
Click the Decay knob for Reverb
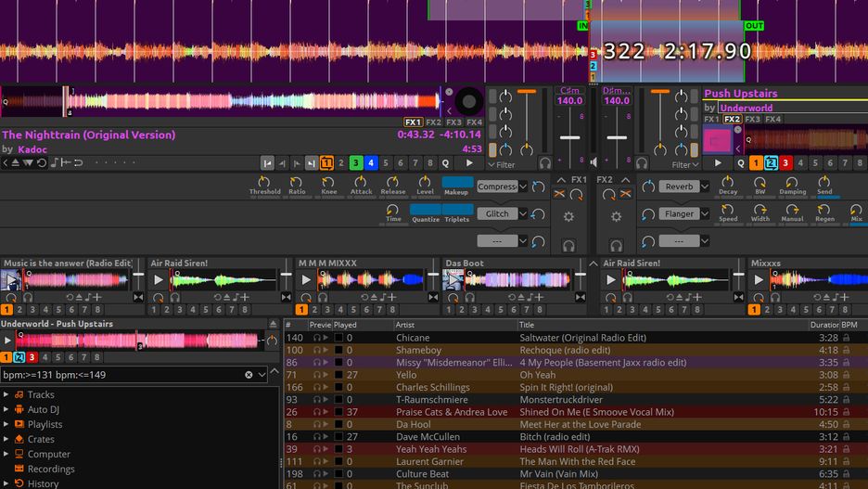coord(727,182)
